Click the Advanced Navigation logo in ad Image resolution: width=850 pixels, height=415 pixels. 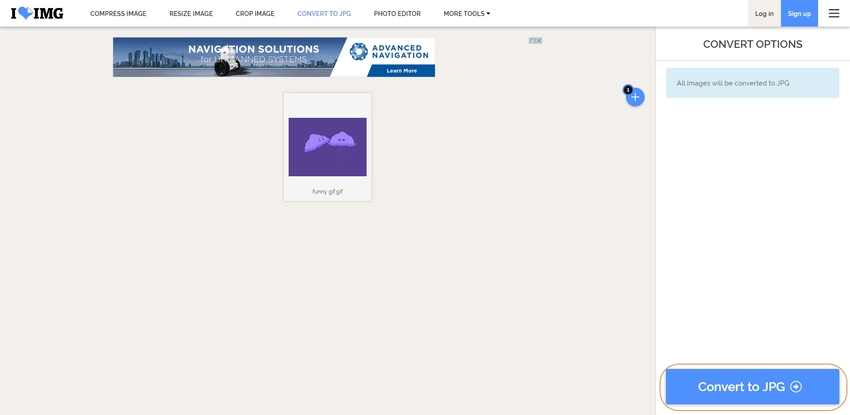[x=391, y=51]
